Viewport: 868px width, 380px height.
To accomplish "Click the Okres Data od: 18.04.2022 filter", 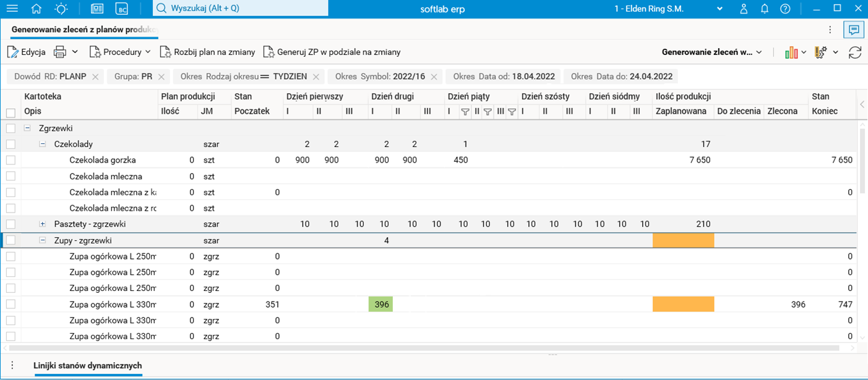I will tap(505, 77).
